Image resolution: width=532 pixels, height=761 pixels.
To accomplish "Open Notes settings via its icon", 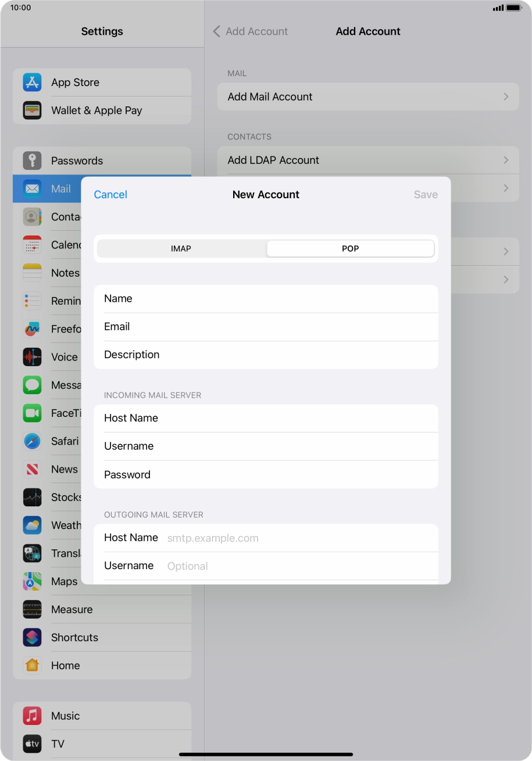I will coord(32,273).
